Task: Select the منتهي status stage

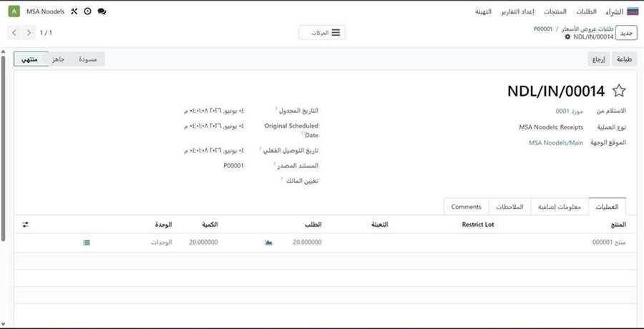Action: click(30, 59)
